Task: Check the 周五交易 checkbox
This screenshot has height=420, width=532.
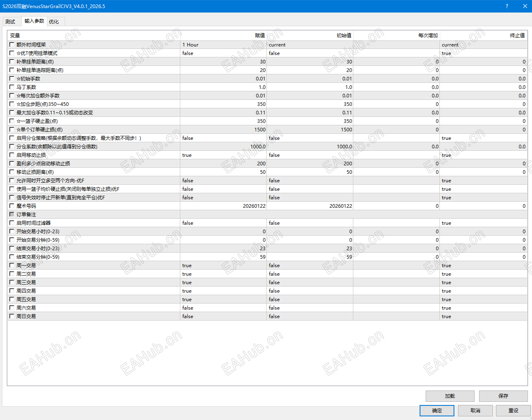Action: point(12,299)
